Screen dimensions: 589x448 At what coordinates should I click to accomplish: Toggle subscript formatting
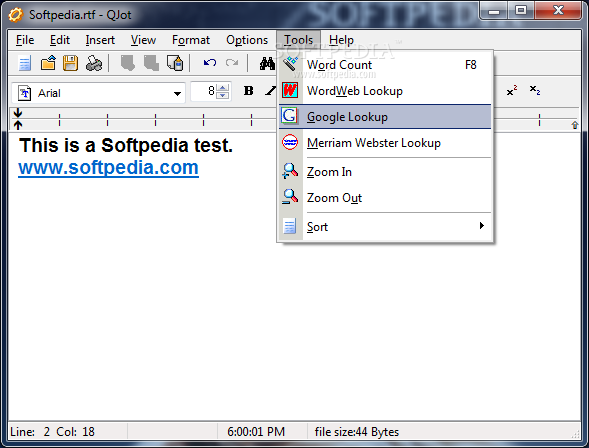tap(535, 91)
